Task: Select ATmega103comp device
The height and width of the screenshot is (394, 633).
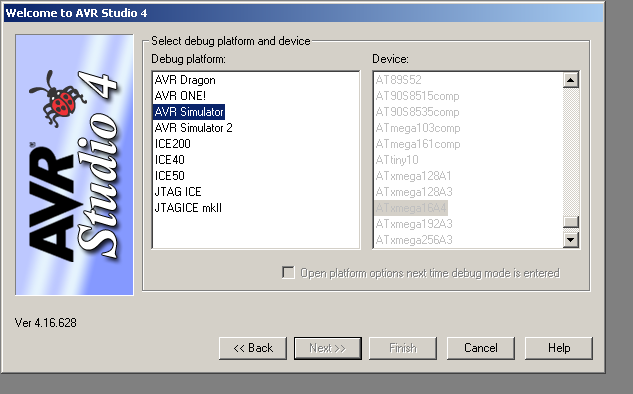Action: pos(418,128)
